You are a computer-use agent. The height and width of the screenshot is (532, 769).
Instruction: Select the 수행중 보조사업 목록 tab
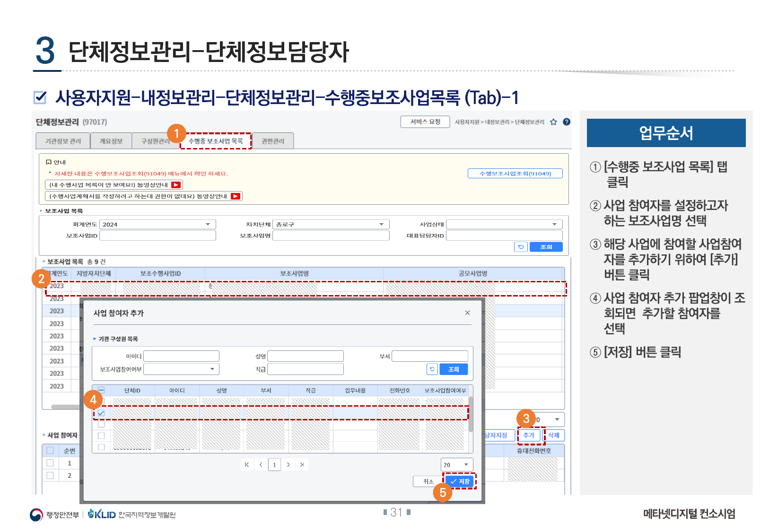pyautogui.click(x=216, y=141)
